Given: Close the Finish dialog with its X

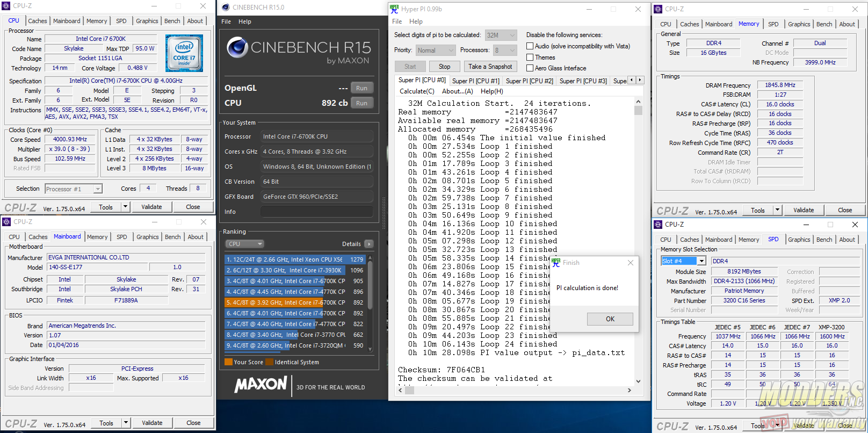Looking at the screenshot, I should (x=631, y=263).
